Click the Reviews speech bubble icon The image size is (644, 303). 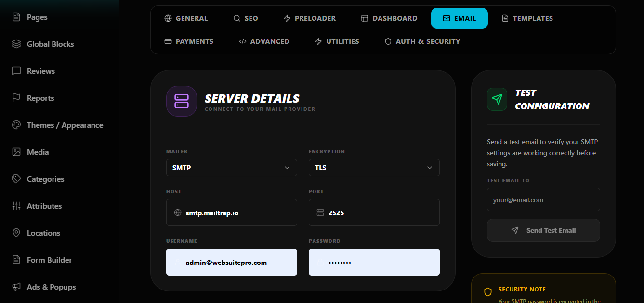[16, 71]
